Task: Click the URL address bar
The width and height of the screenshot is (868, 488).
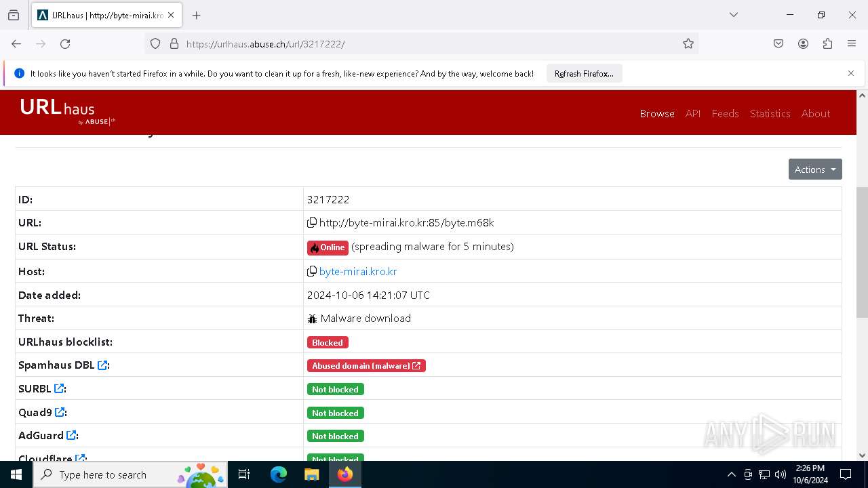Action: point(422,43)
